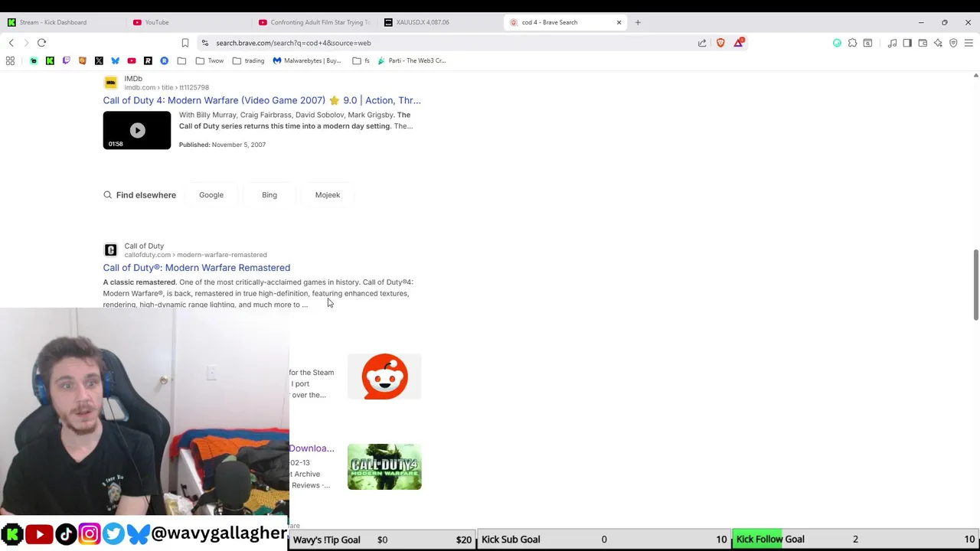980x551 pixels.
Task: Reload the Brave Search page
Action: click(42, 43)
